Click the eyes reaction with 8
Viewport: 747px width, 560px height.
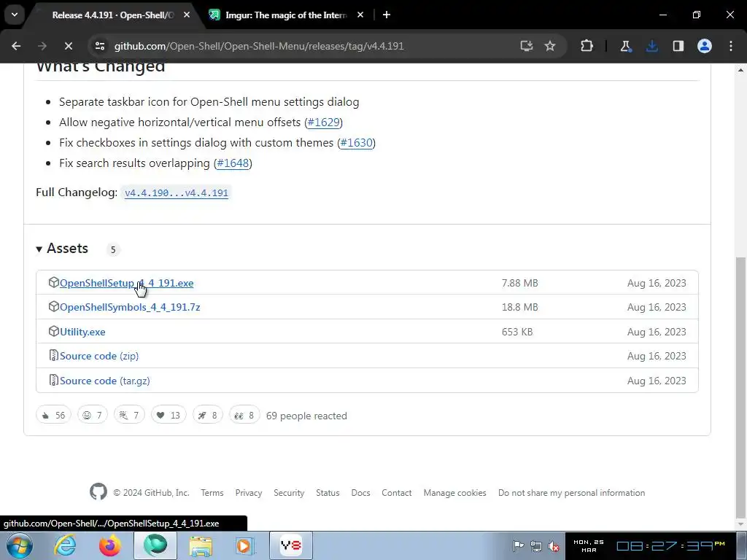pos(244,415)
